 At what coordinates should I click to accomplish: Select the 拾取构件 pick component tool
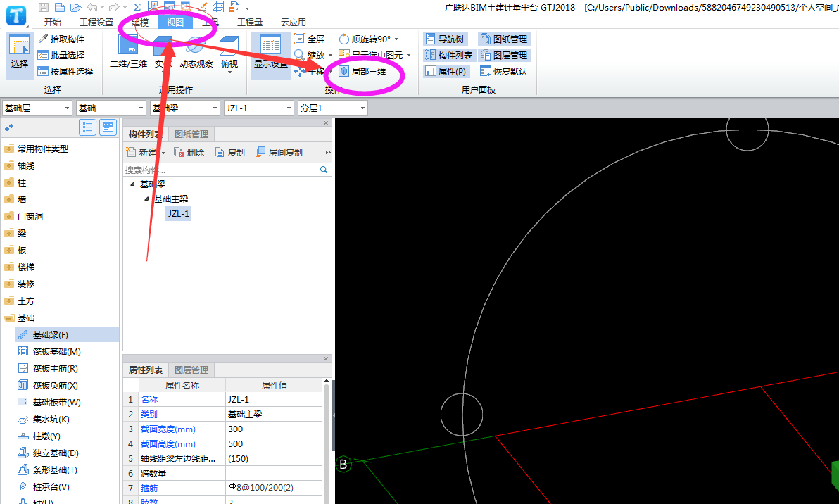pyautogui.click(x=61, y=39)
